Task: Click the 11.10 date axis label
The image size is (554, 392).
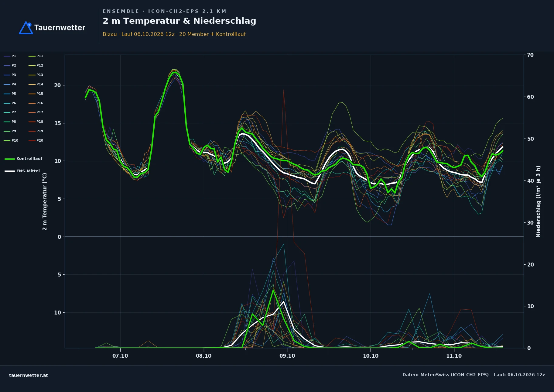Action: pyautogui.click(x=454, y=356)
